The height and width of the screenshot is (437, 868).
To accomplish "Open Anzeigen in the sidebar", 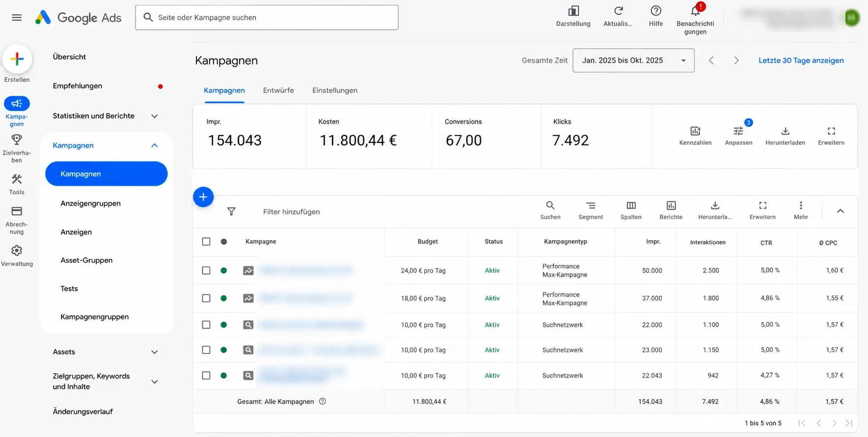I will coord(76,232).
